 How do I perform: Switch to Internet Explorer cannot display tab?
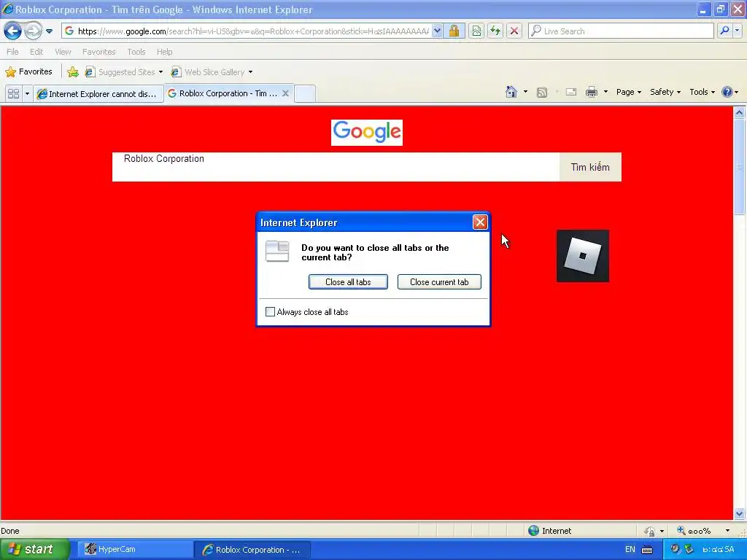click(x=98, y=94)
